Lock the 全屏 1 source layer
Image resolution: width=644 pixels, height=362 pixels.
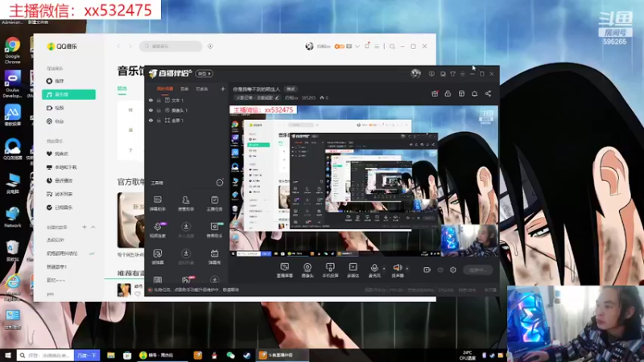pyautogui.click(x=159, y=121)
